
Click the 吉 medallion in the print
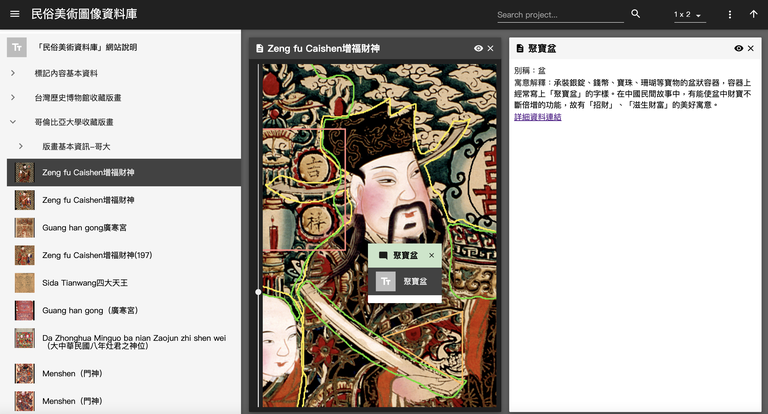312,167
